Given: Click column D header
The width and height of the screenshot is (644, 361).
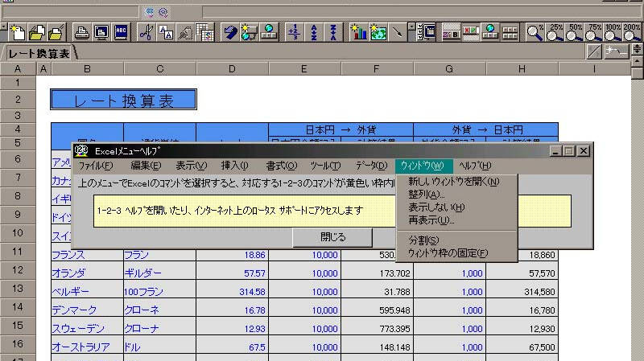Looking at the screenshot, I should click(232, 69).
